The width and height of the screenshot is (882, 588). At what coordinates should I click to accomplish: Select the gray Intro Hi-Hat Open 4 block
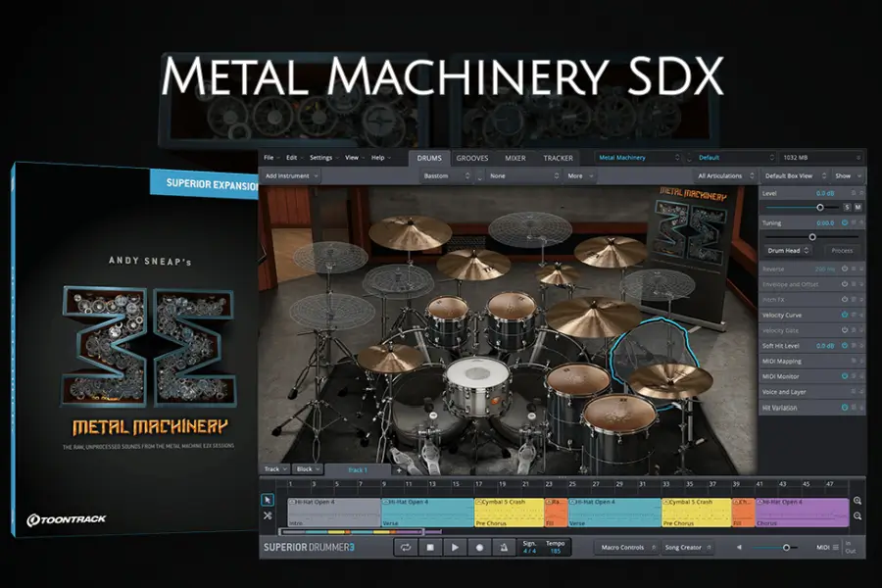(x=334, y=512)
